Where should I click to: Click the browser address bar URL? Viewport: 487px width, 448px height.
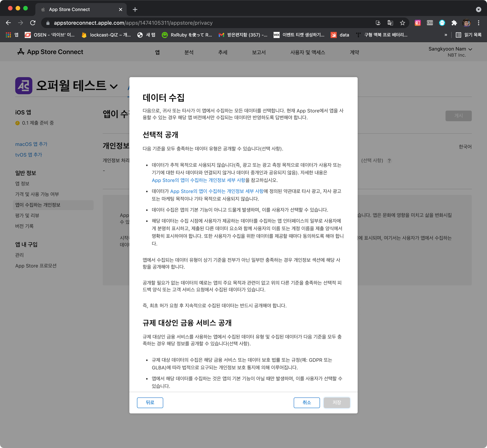click(x=133, y=23)
